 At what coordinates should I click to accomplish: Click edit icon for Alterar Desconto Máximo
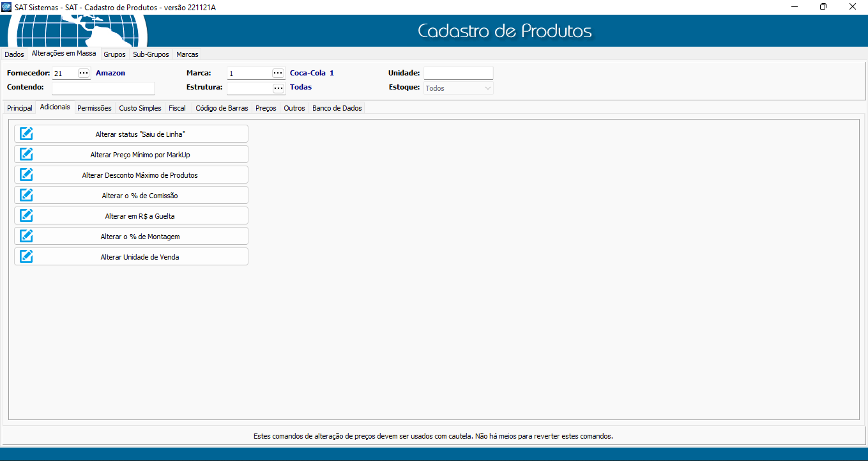(x=26, y=175)
